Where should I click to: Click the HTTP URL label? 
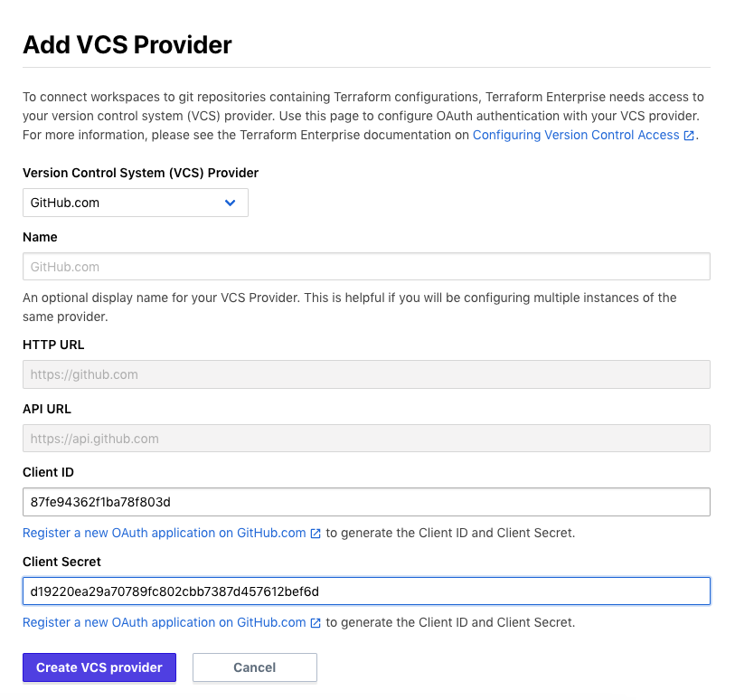pos(53,345)
